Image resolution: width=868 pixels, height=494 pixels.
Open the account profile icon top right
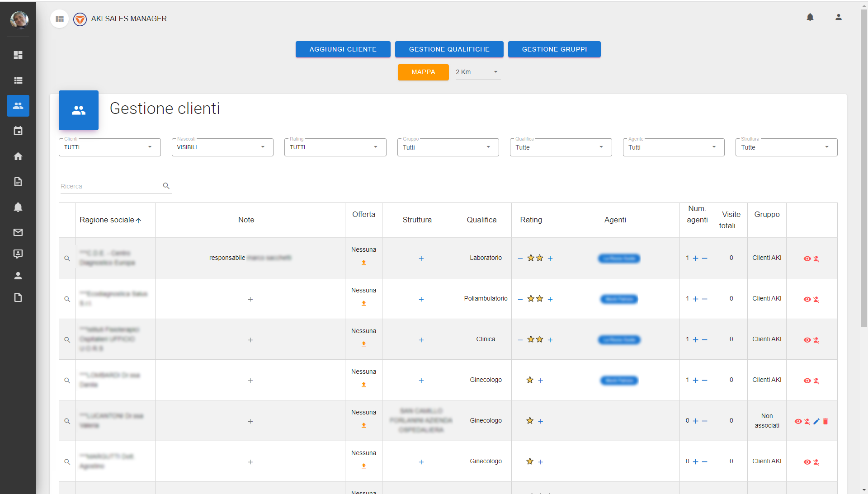pos(839,17)
